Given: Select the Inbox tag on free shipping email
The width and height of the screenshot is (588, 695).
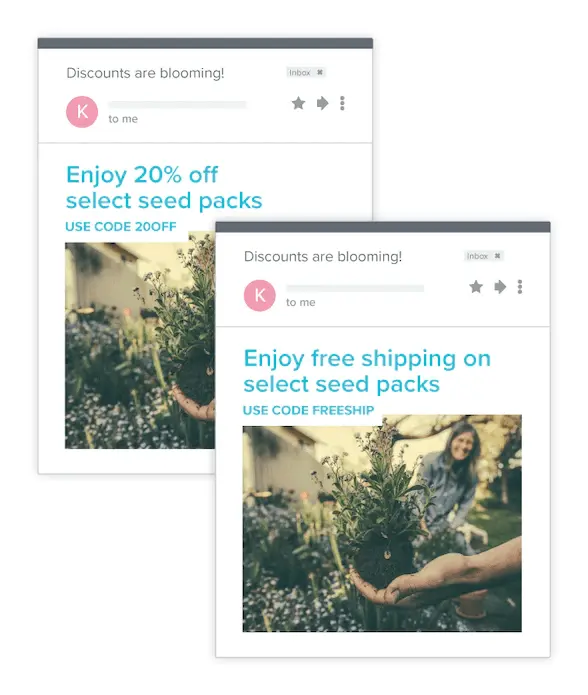Looking at the screenshot, I should tap(477, 256).
